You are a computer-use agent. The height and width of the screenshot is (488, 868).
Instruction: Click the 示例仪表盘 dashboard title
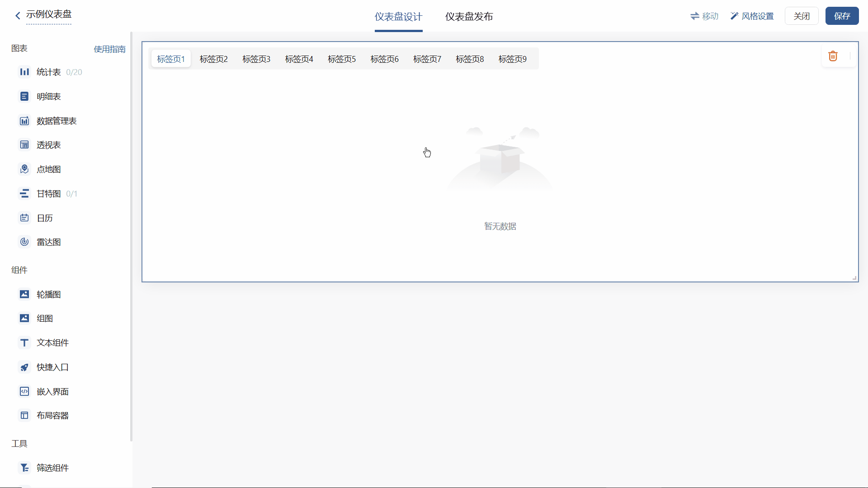[x=49, y=14]
